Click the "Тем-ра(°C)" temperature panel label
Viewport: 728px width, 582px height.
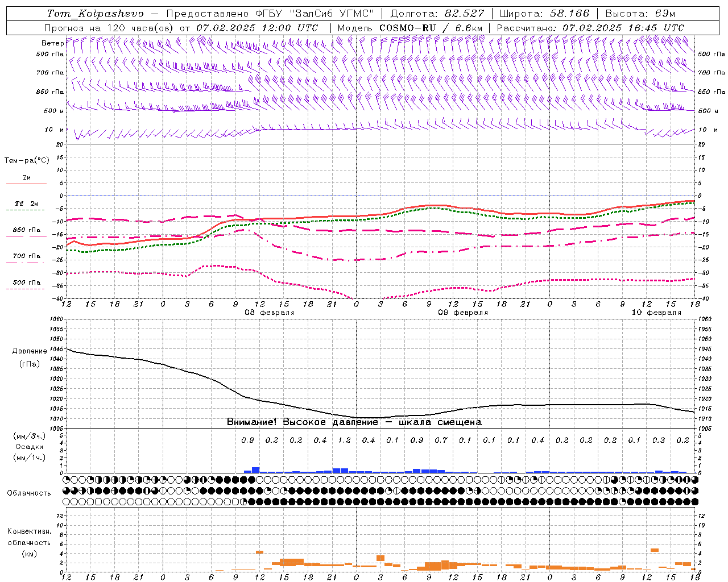[x=27, y=161]
